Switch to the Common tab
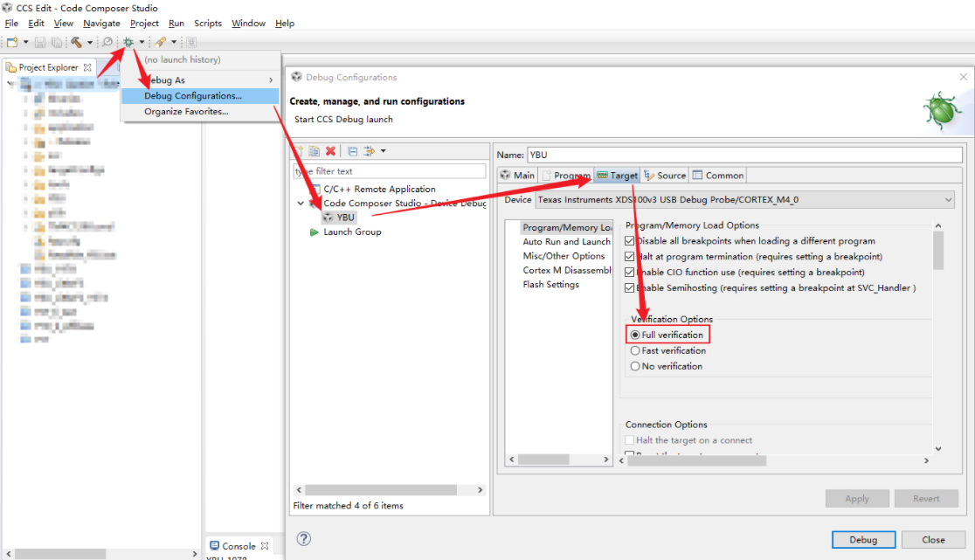The image size is (975, 560). coord(718,176)
